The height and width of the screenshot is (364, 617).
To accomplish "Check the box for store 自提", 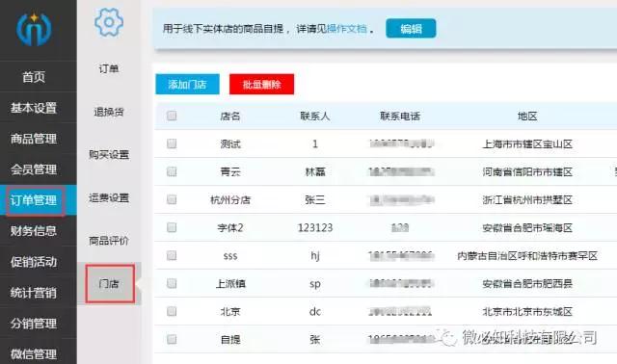I will point(172,339).
